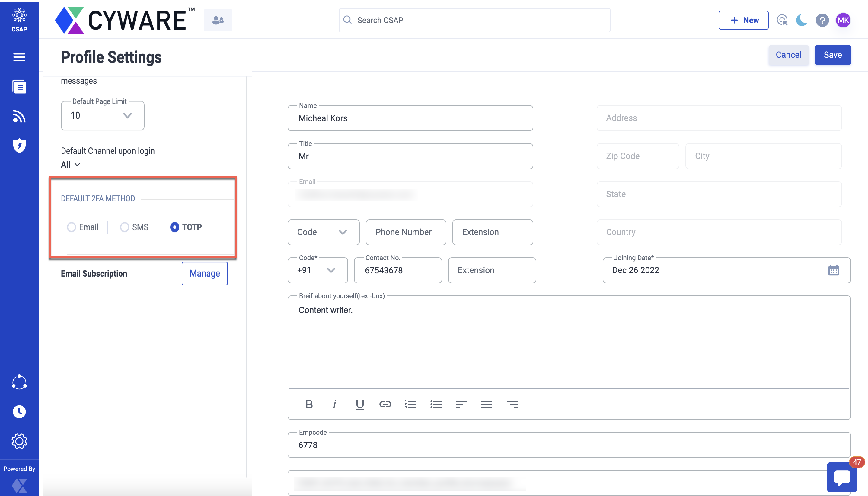Screen dimensions: 868x496
Task: Click the Zip Code input field
Action: (x=638, y=156)
